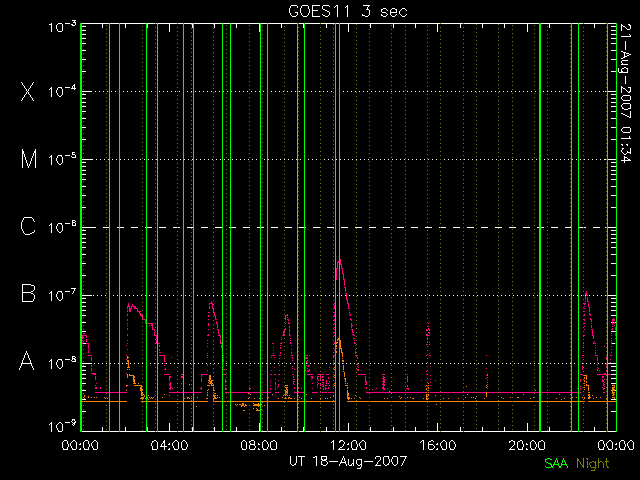
Task: Click the '12:00' time axis label
Action: [x=348, y=445]
